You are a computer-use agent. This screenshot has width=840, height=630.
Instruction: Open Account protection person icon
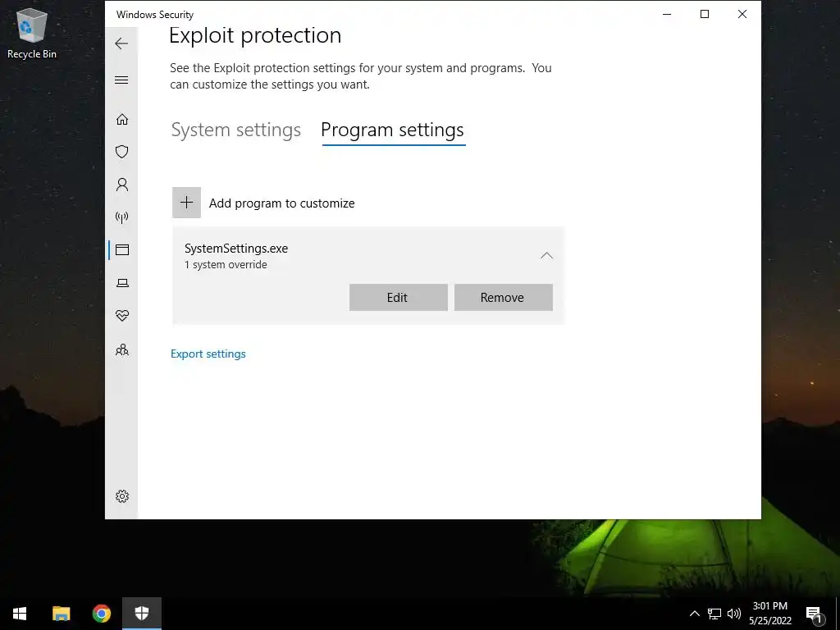click(x=122, y=185)
